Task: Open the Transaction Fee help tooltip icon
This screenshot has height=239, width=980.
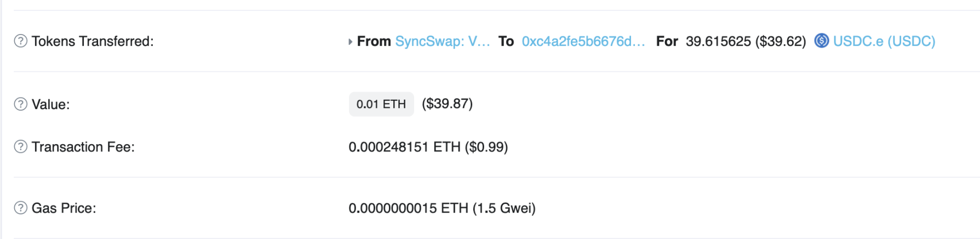Action: [20, 147]
